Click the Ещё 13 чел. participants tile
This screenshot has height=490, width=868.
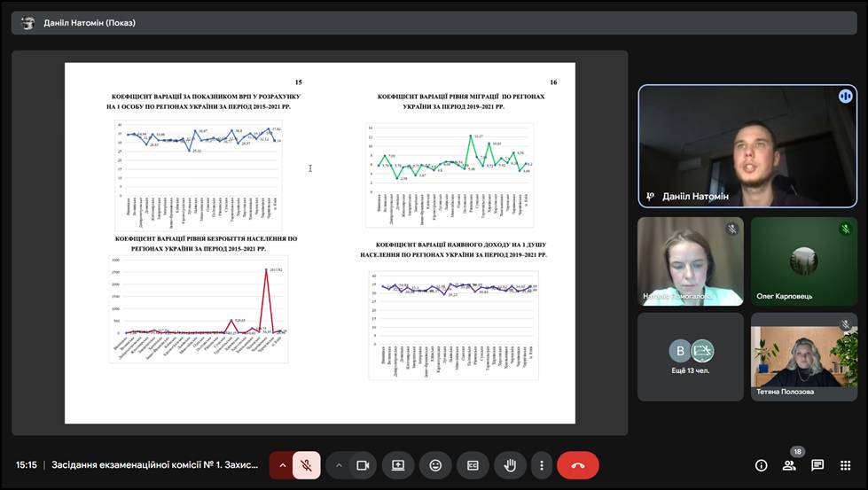(x=691, y=356)
